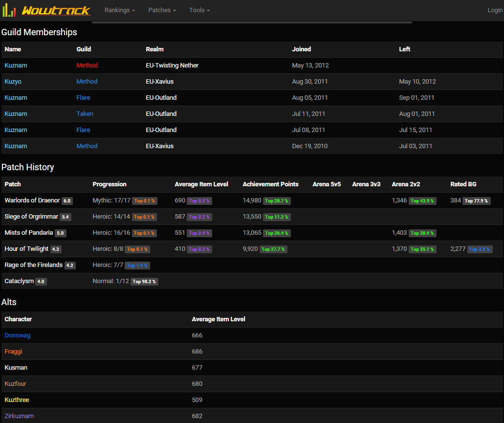
Task: Open alt character Donswag
Action: pos(18,335)
